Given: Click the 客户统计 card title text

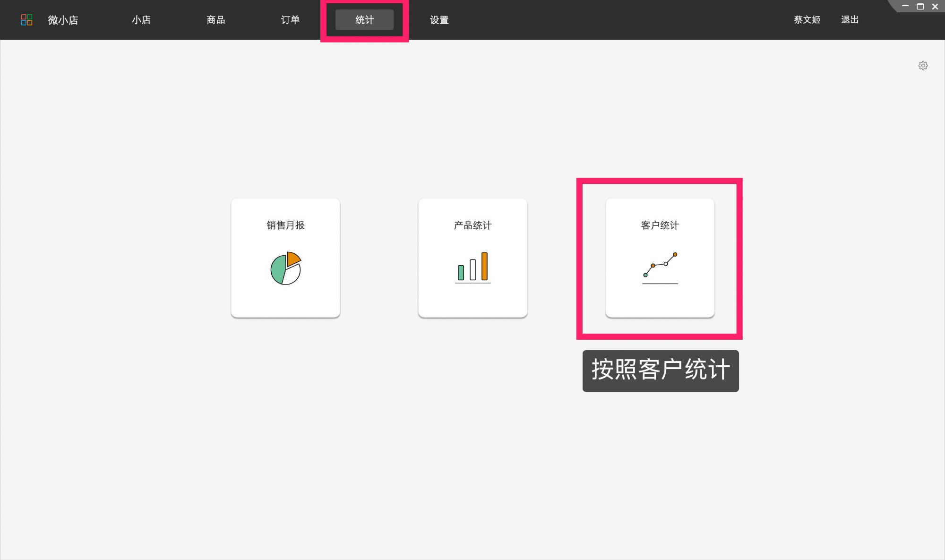Looking at the screenshot, I should (659, 225).
